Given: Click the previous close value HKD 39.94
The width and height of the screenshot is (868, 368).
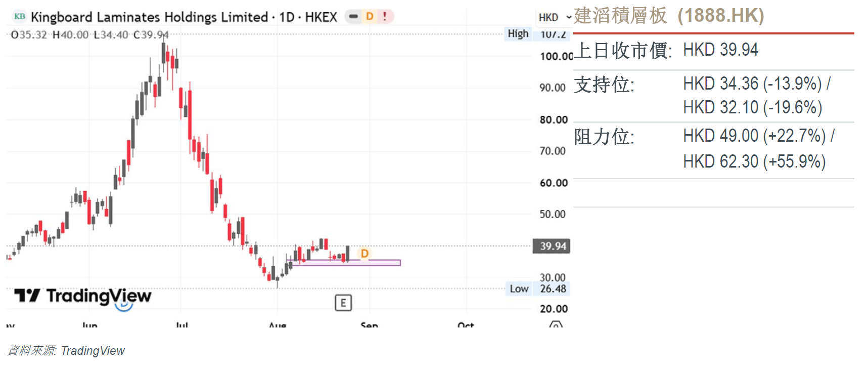Looking at the screenshot, I should click(720, 50).
